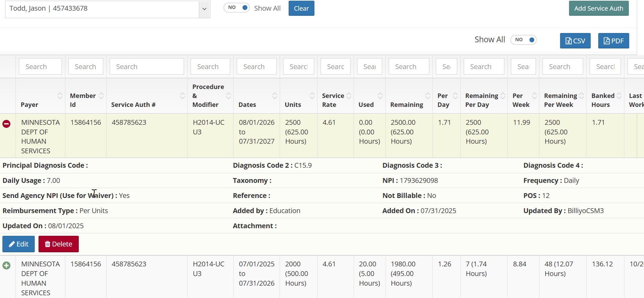Viewport: 644px width, 298px height.
Task: Click the Edit button with pencil icon
Action: pyautogui.click(x=19, y=244)
